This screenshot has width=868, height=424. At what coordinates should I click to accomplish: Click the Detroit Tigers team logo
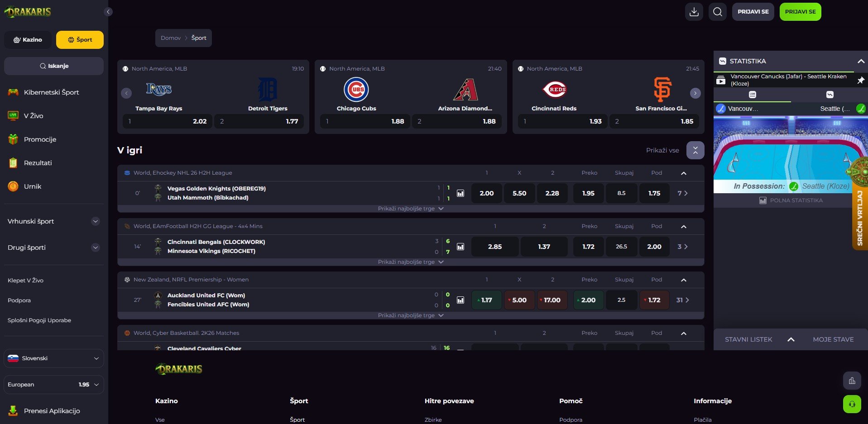(268, 90)
